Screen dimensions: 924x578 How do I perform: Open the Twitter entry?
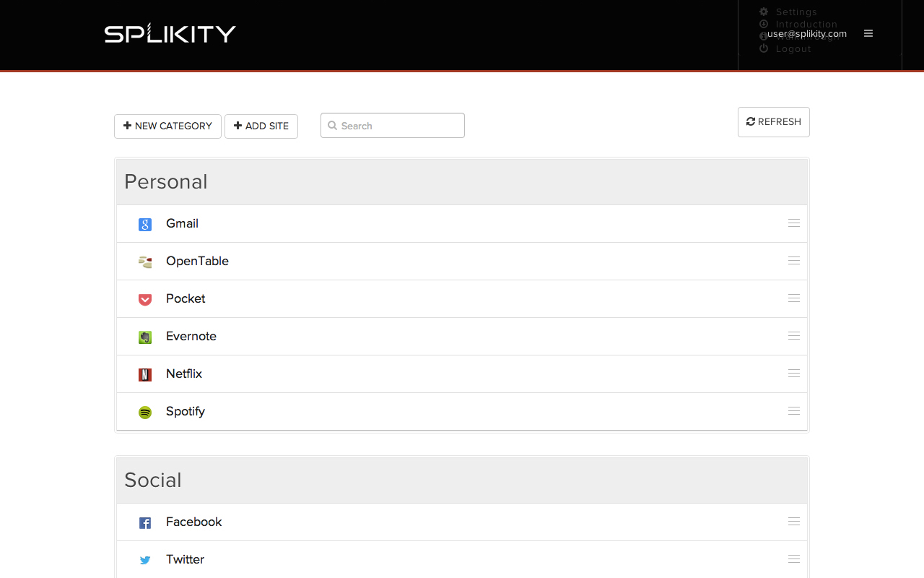click(x=186, y=560)
